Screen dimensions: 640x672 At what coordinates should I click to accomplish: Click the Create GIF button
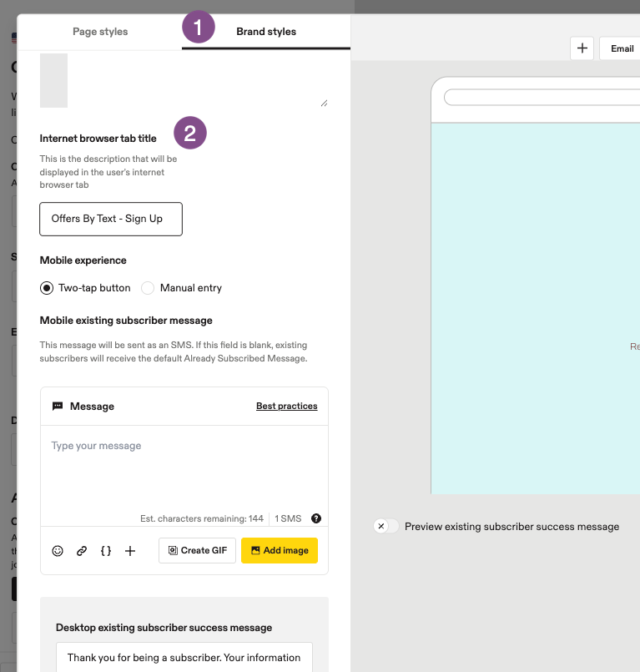[x=197, y=550]
